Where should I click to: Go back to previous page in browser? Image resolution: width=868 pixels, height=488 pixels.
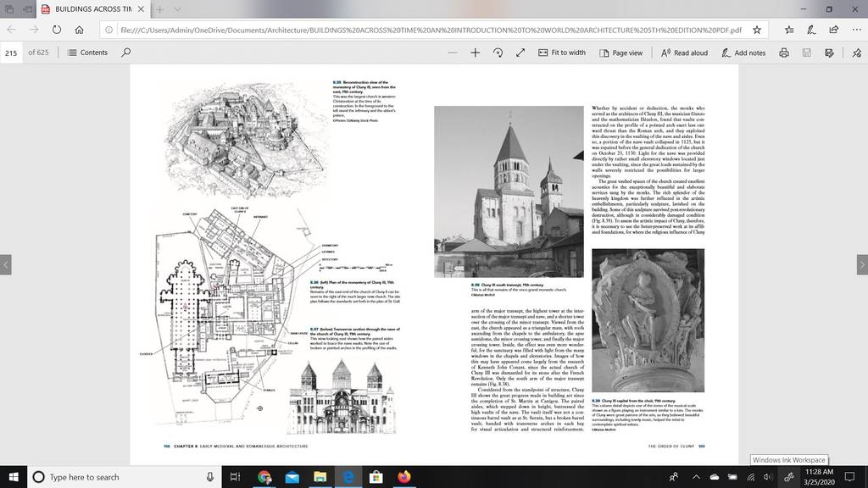coord(12,30)
